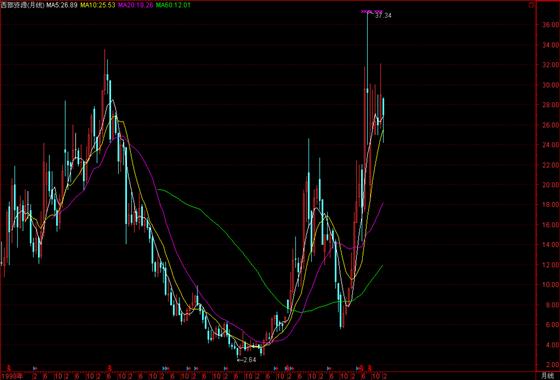The image size is (560, 380).
Task: Click the tall candlestick wick reaching 37.34
Action: click(x=367, y=50)
